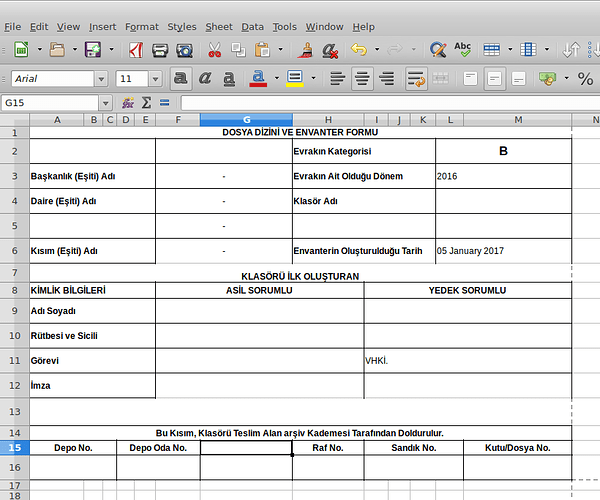Open a file with the folder icon
The height and width of the screenshot is (500, 600).
pos(57,50)
